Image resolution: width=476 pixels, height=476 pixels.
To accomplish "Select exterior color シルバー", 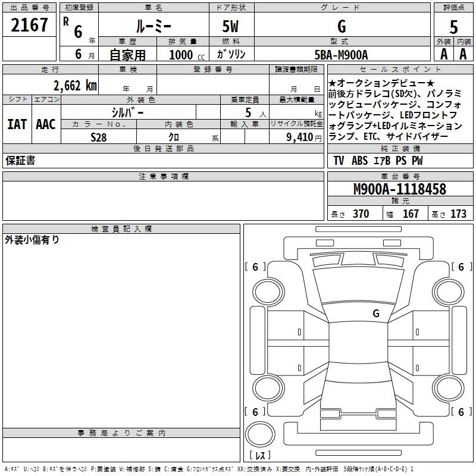I will [128, 112].
